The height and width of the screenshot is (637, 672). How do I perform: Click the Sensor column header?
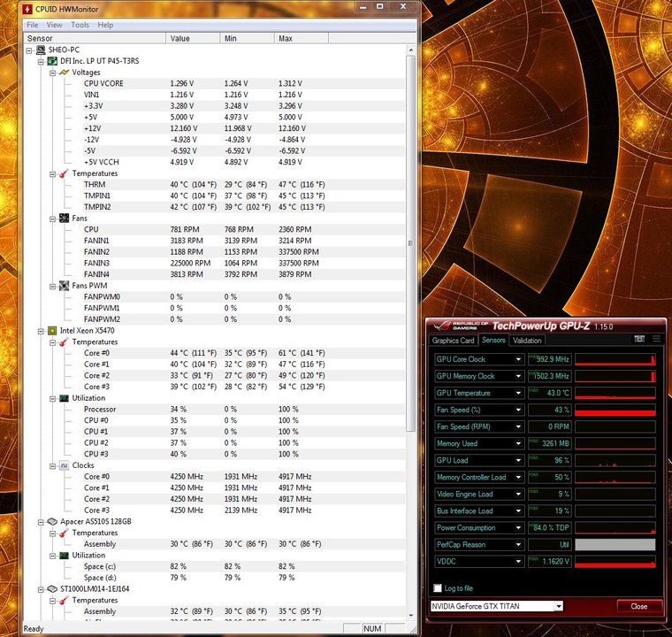pos(95,39)
